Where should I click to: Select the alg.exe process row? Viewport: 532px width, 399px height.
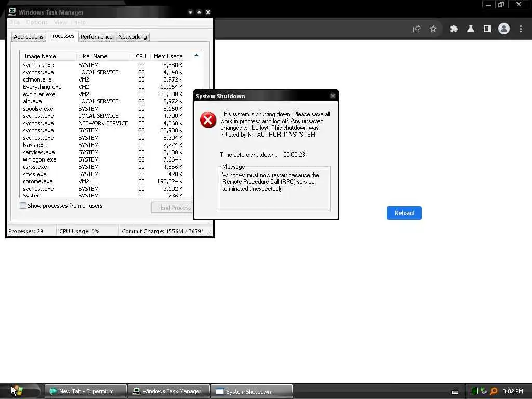[x=102, y=101]
